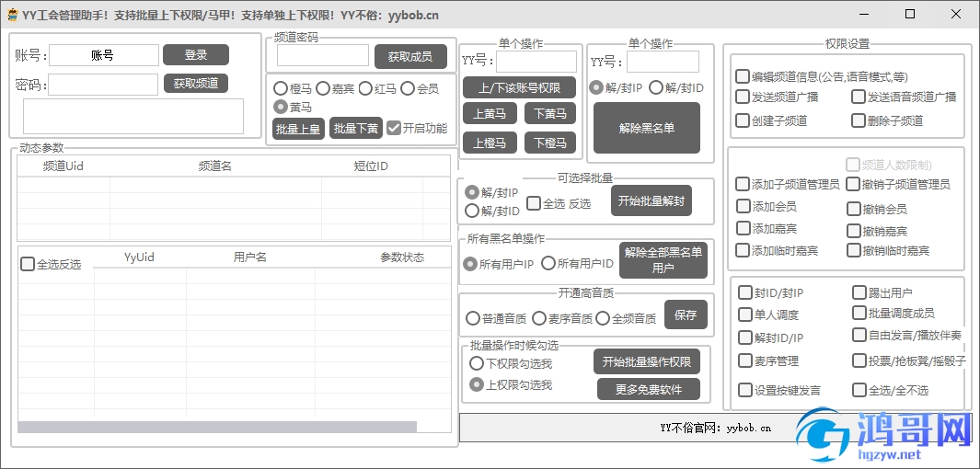
Task: Choose the 红马 radio button
Action: click(x=365, y=88)
